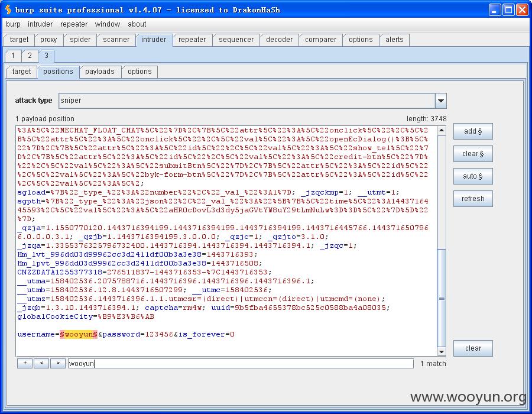Click the is_forever=0 parameter text
532x414 pixels.
click(x=206, y=334)
